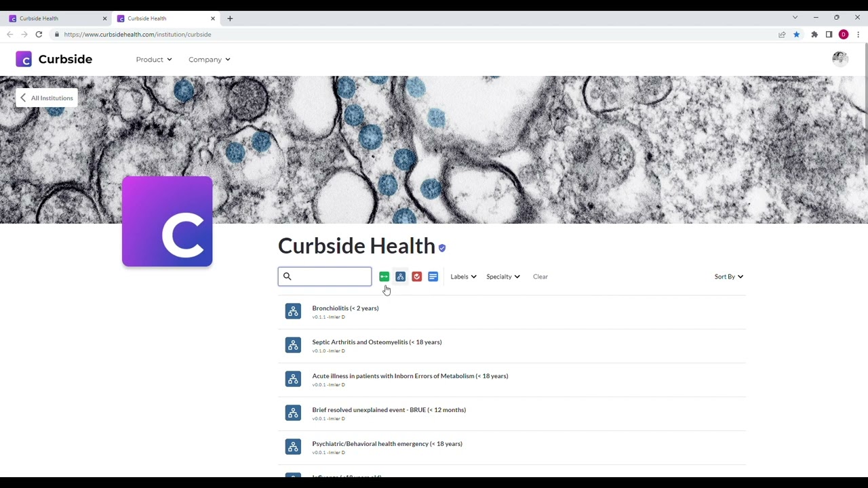
Task: Open a new browser tab
Action: pos(230,18)
